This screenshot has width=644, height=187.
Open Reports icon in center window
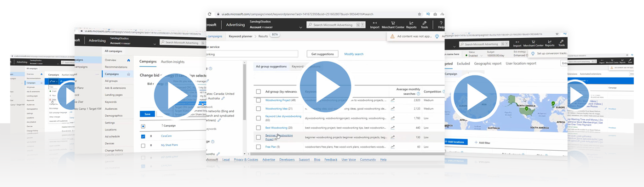411,25
